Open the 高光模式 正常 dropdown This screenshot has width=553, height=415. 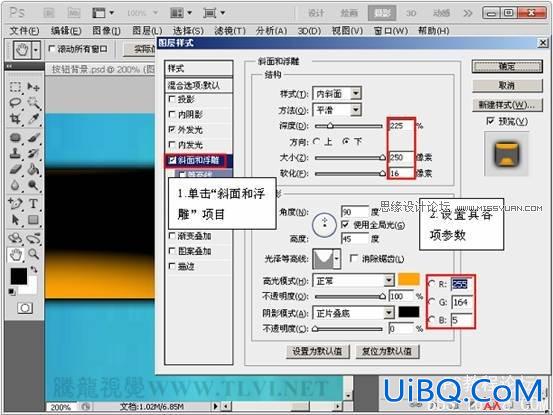[389, 281]
